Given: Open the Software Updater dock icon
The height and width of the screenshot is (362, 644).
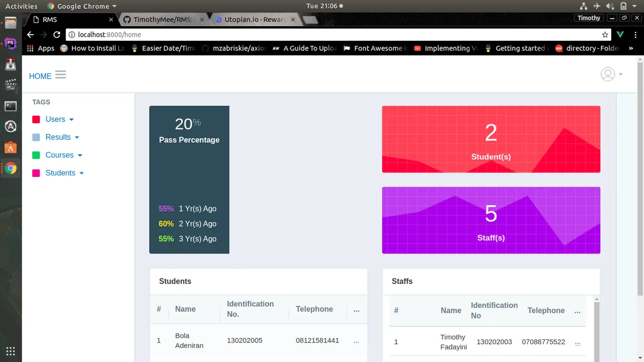Looking at the screenshot, I should [x=11, y=127].
